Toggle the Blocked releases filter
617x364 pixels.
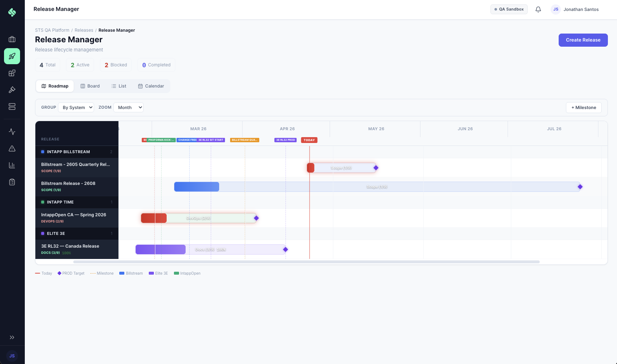pyautogui.click(x=116, y=65)
